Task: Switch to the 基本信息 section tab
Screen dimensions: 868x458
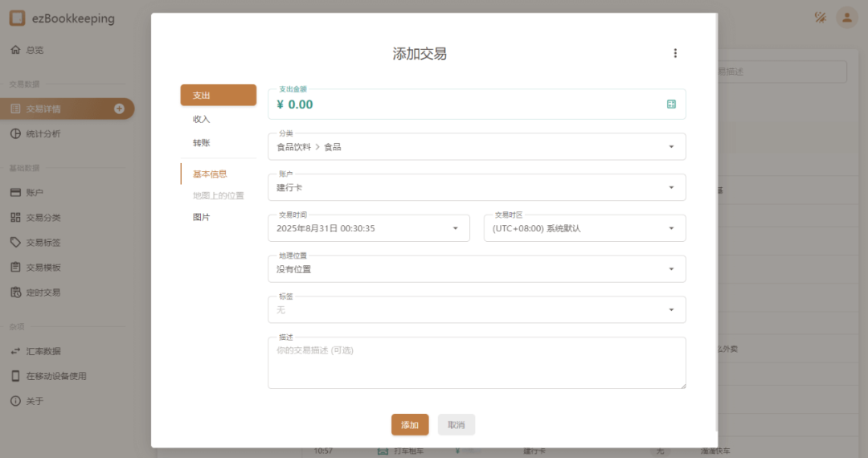Action: [218, 174]
